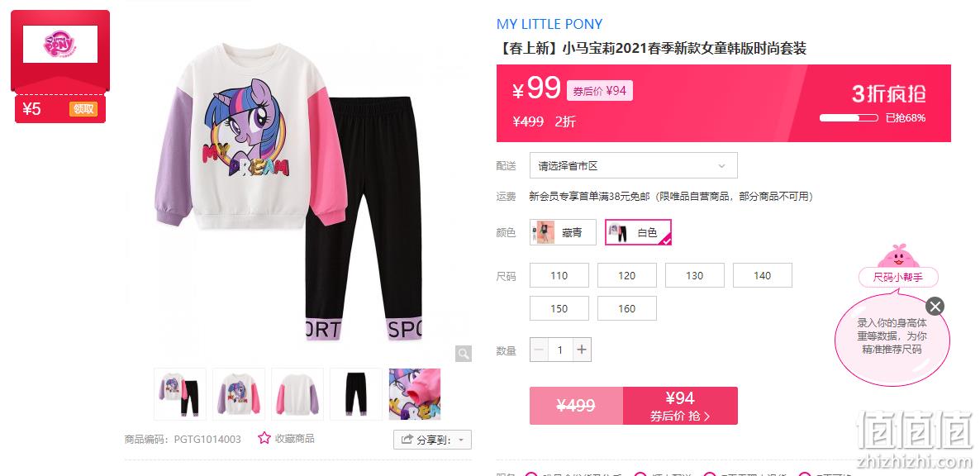This screenshot has width=980, height=476.
Task: Select the 藏青 color option
Action: [563, 232]
